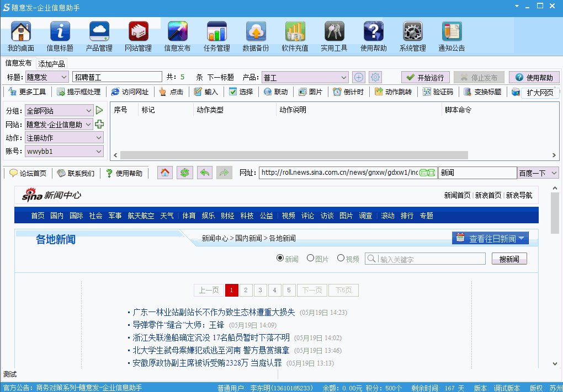Open 国内 in Sina navigation bar
This screenshot has width=563, height=392.
(57, 216)
